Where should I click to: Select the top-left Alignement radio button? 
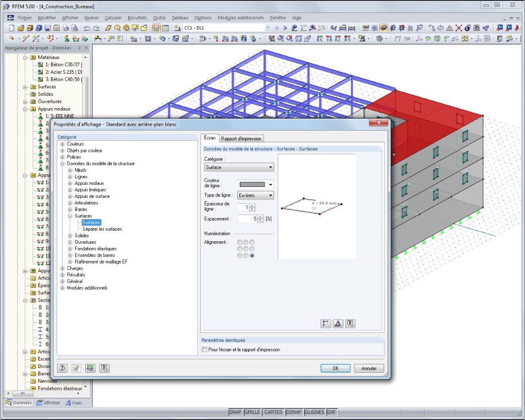240,242
